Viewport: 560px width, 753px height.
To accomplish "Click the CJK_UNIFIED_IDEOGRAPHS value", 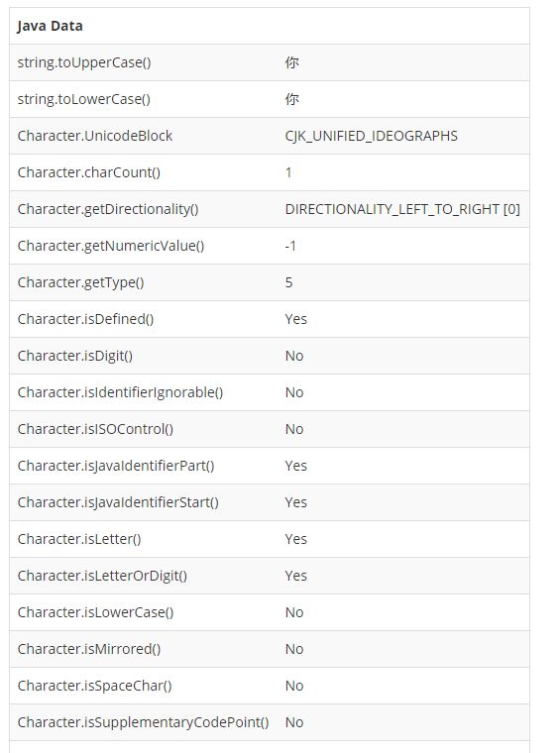I will point(372,136).
